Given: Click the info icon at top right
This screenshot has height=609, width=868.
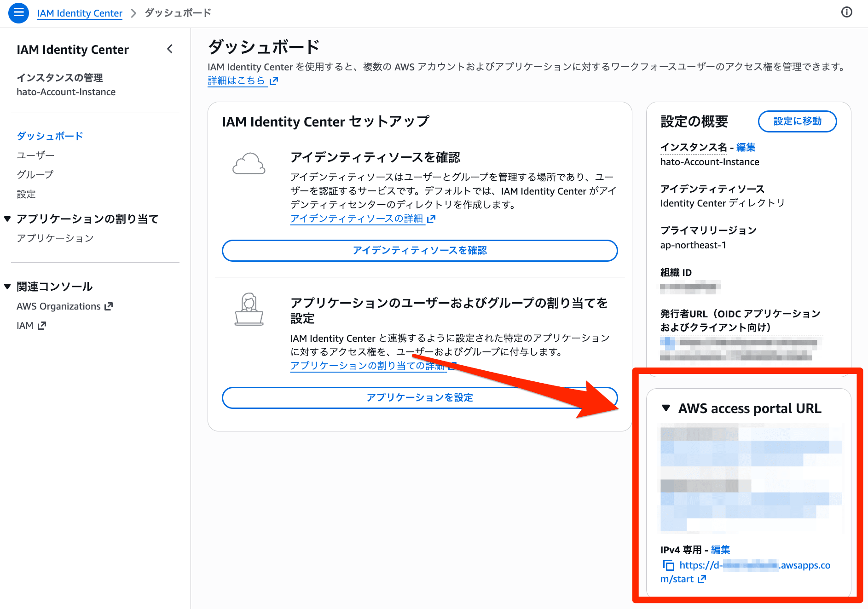Looking at the screenshot, I should [846, 12].
